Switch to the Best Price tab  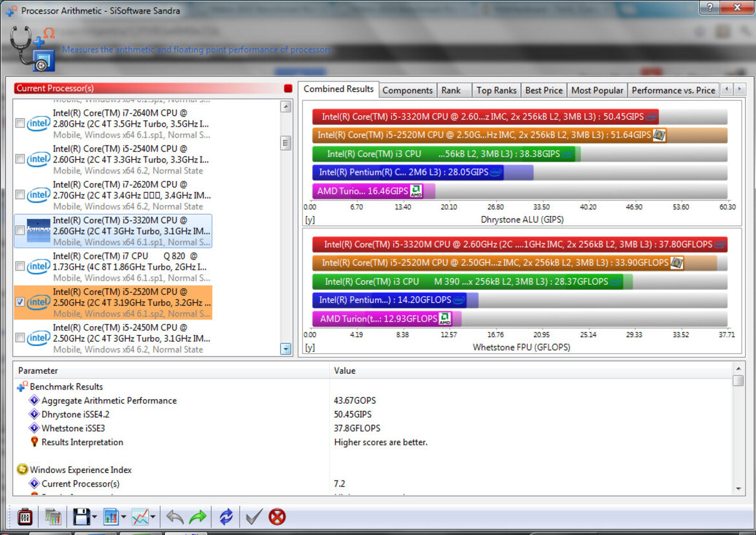coord(544,90)
